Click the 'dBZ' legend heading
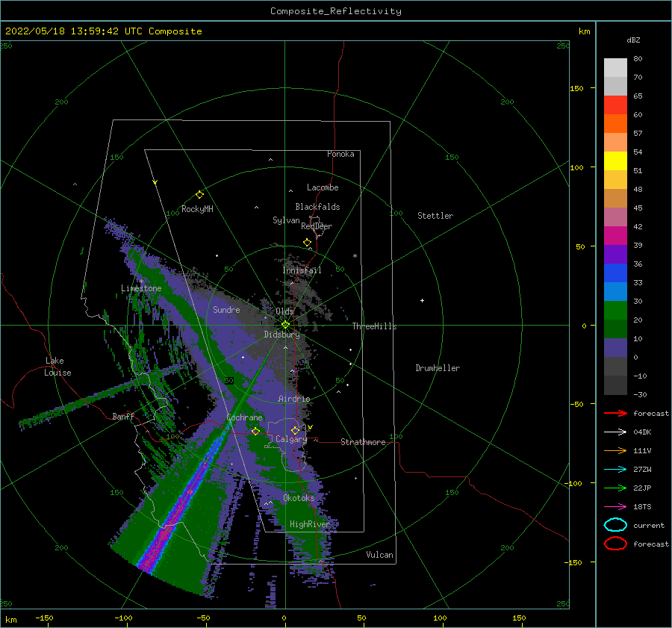Screen dimensions: 672x628 pos(633,40)
